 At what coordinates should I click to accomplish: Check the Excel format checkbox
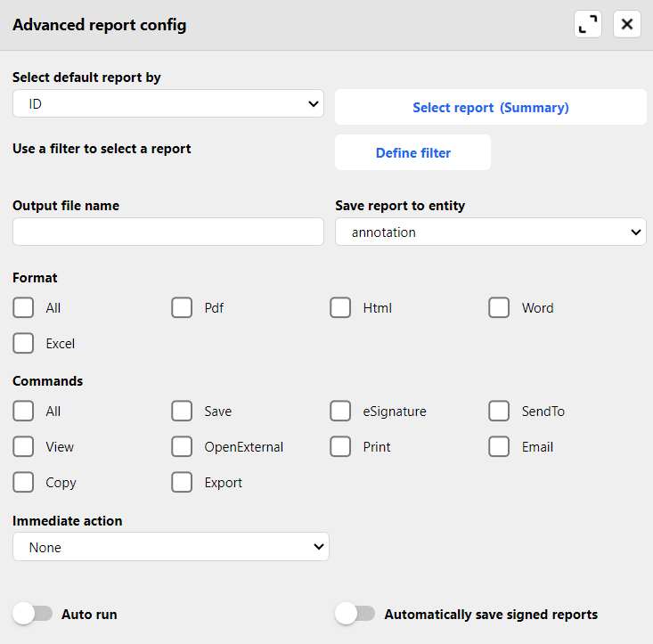click(23, 344)
